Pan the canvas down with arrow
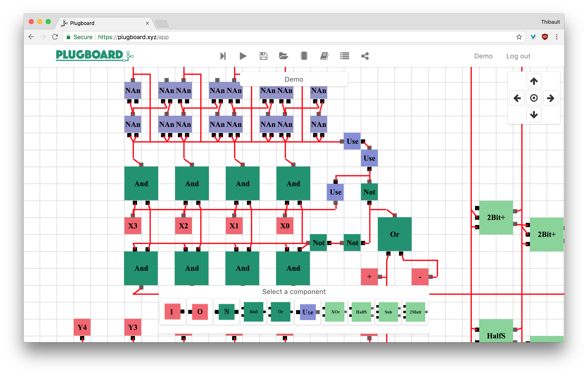This screenshot has width=588, height=376. (534, 114)
